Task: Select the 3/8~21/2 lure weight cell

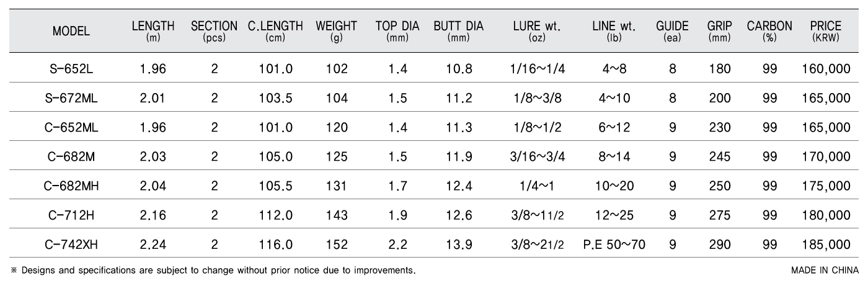Action: pyautogui.click(x=537, y=244)
